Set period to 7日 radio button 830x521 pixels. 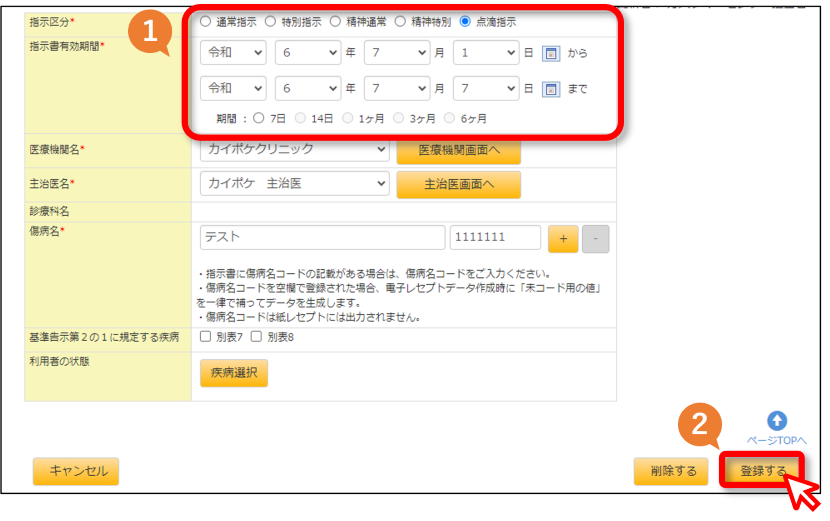pyautogui.click(x=258, y=118)
